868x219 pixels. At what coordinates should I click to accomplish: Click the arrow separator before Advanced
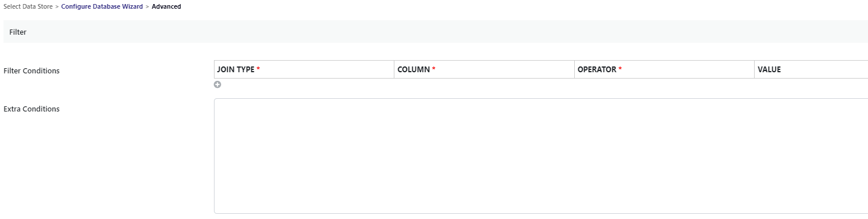click(147, 7)
